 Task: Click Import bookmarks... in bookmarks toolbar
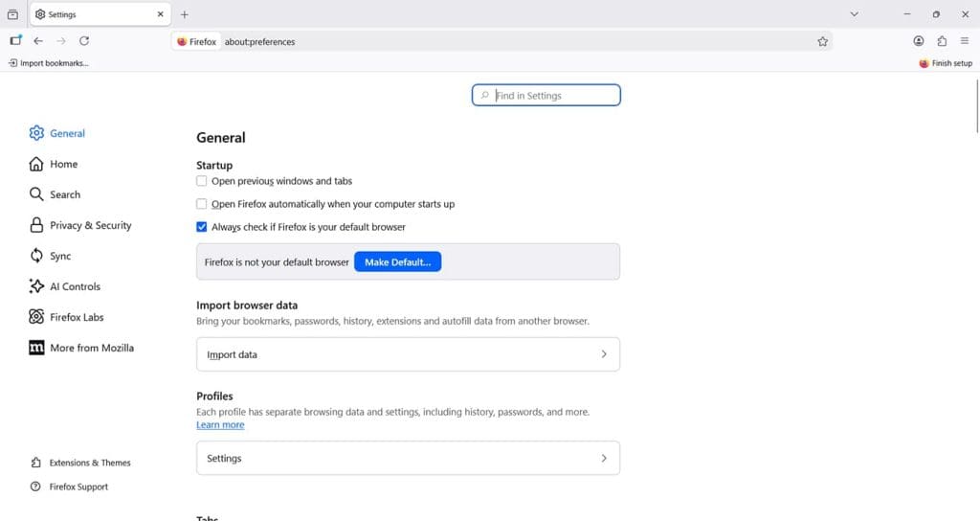48,63
